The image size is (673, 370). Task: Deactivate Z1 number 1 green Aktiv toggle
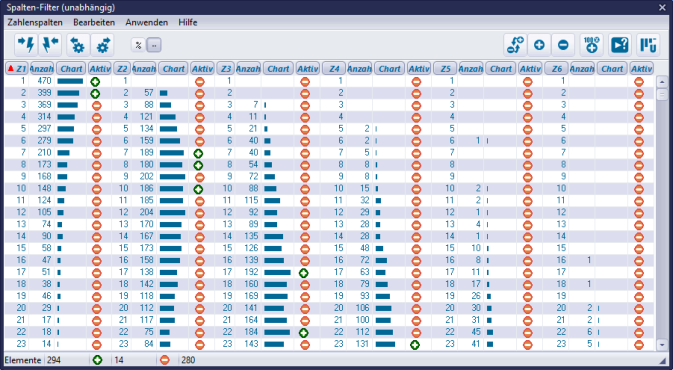point(95,82)
